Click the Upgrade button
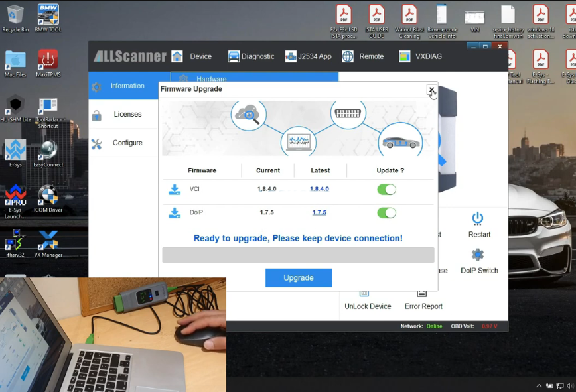Screen dimensions: 576x392 pyautogui.click(x=299, y=278)
